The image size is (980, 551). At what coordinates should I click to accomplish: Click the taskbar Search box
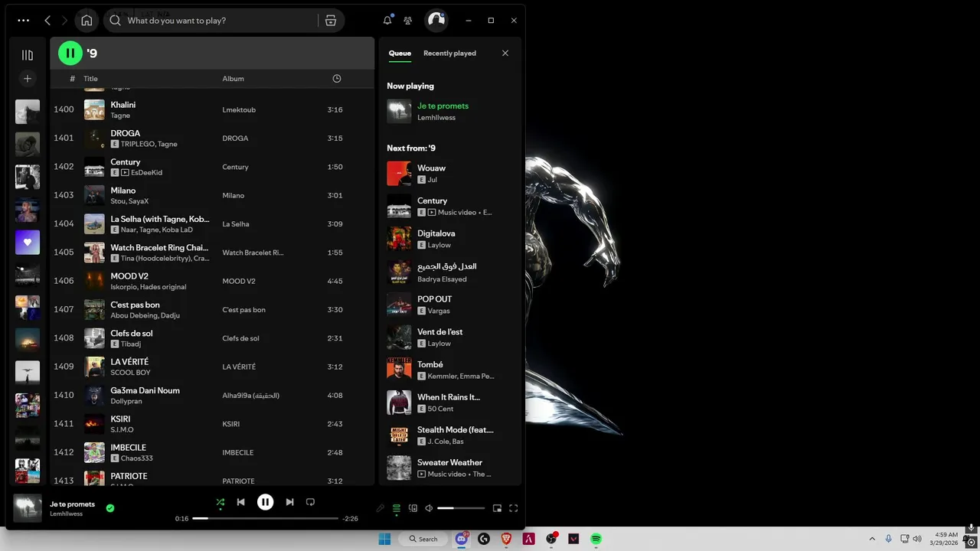(423, 539)
